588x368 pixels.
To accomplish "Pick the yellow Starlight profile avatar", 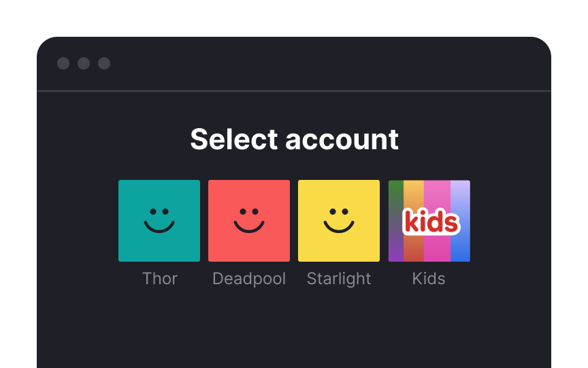I will point(339,221).
